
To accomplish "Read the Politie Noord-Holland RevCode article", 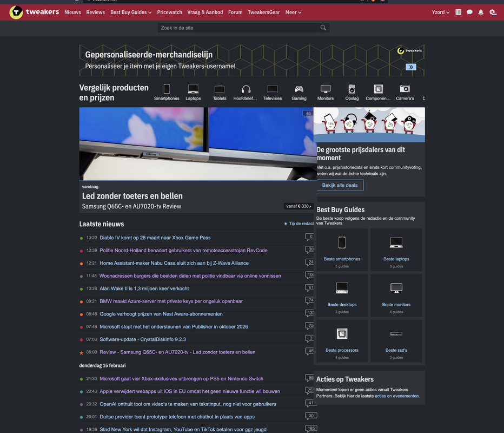I will tap(183, 250).
